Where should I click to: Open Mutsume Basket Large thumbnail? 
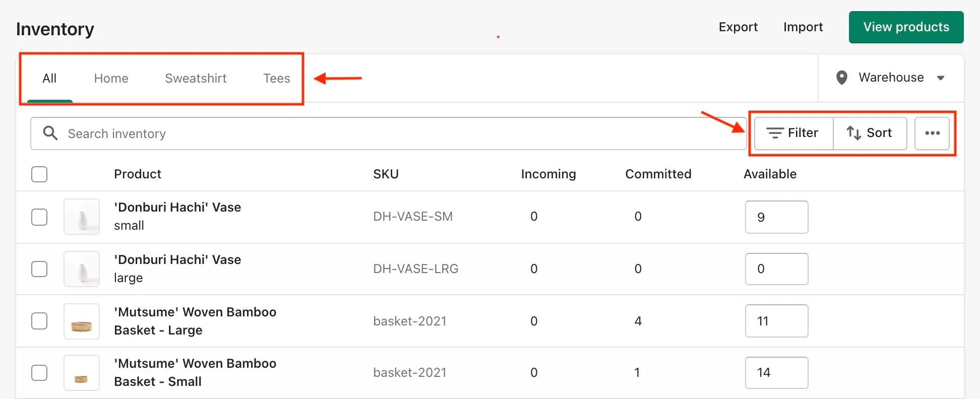pos(82,321)
